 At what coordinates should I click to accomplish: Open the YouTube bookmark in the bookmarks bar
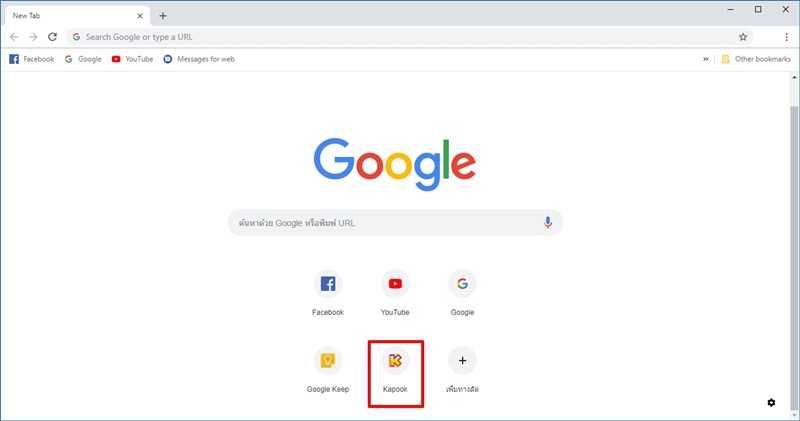pyautogui.click(x=133, y=59)
